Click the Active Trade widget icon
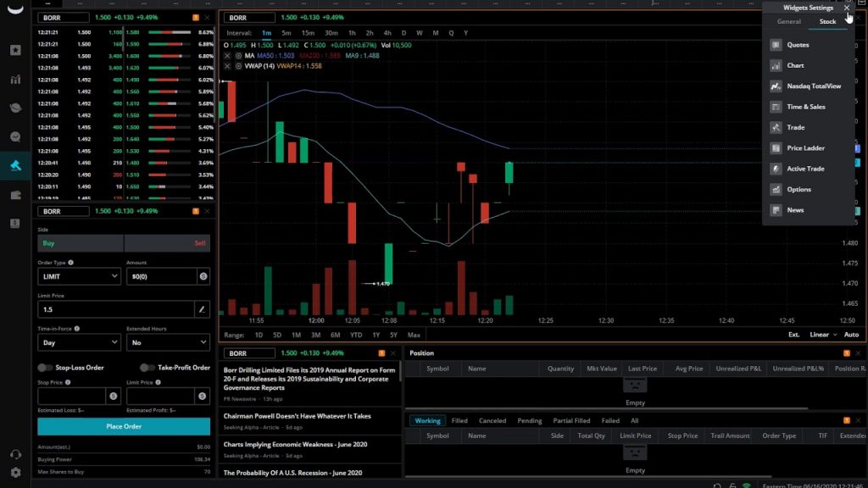868x488 pixels. pyautogui.click(x=776, y=169)
